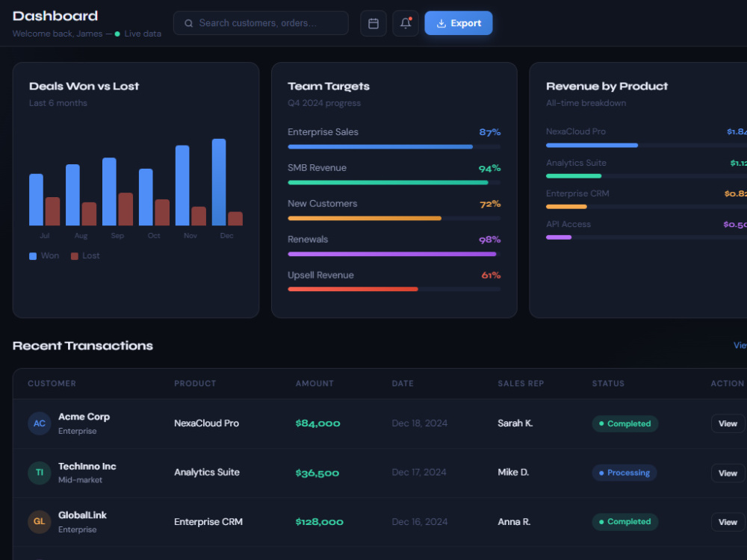Click the Dec 16, 2024 date
This screenshot has height=560, width=747.
[419, 522]
